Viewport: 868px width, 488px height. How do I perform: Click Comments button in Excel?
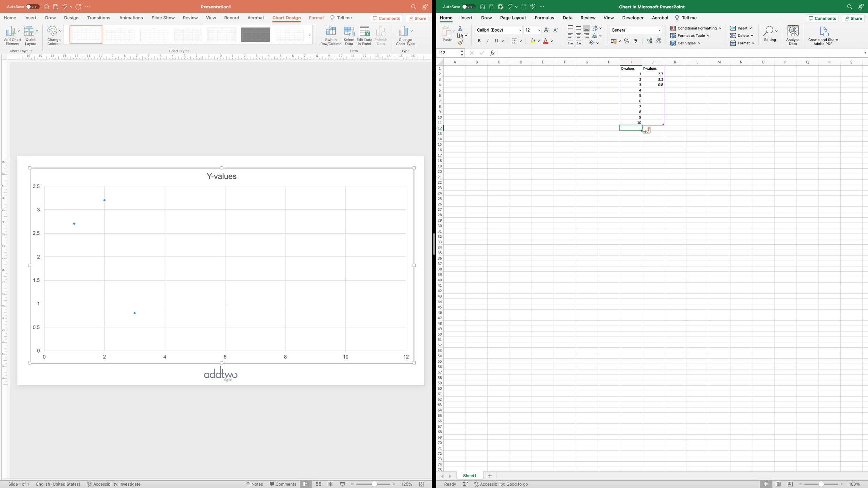click(x=822, y=18)
